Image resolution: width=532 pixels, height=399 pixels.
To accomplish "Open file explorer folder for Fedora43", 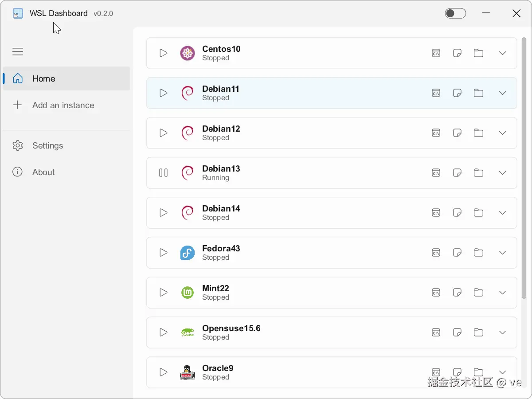I will (478, 253).
